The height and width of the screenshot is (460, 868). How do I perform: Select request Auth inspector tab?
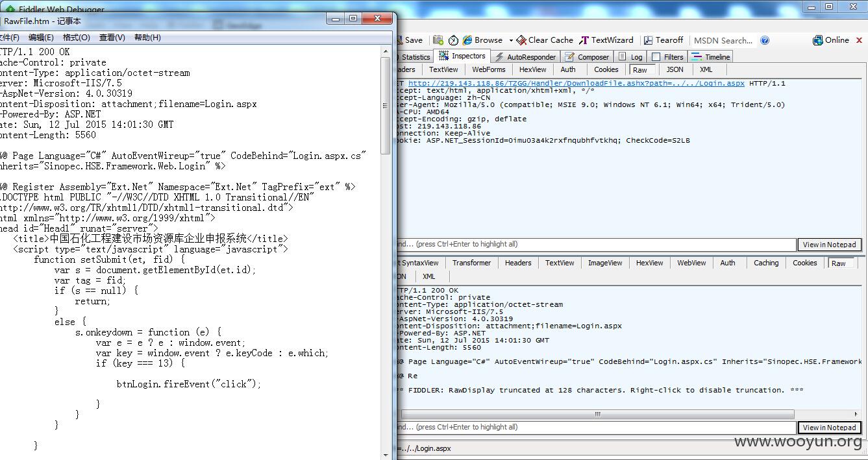pyautogui.click(x=568, y=69)
